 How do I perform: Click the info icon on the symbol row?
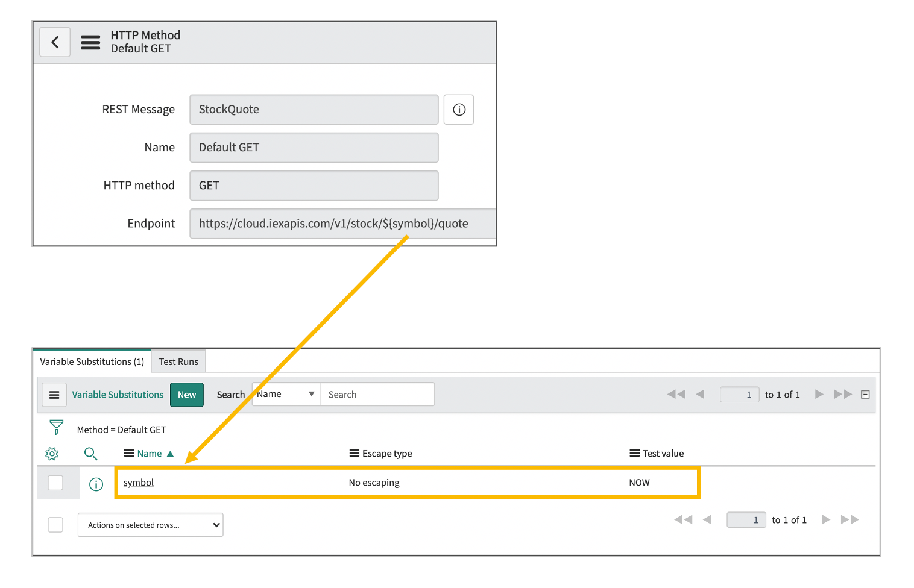coord(96,484)
